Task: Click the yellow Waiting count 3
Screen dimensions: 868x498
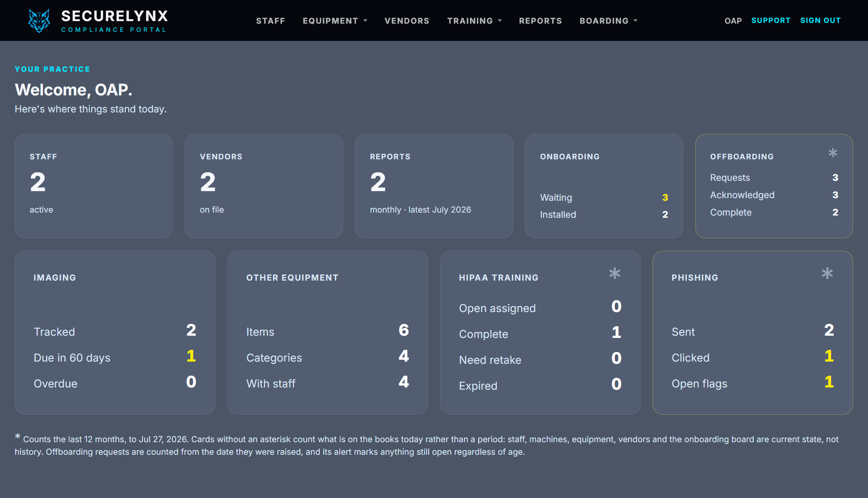Action: tap(665, 197)
